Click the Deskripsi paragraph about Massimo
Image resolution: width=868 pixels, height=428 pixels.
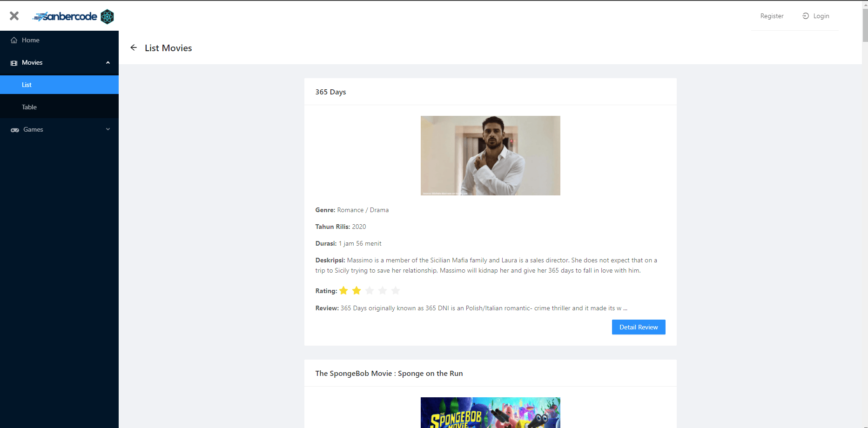click(486, 265)
